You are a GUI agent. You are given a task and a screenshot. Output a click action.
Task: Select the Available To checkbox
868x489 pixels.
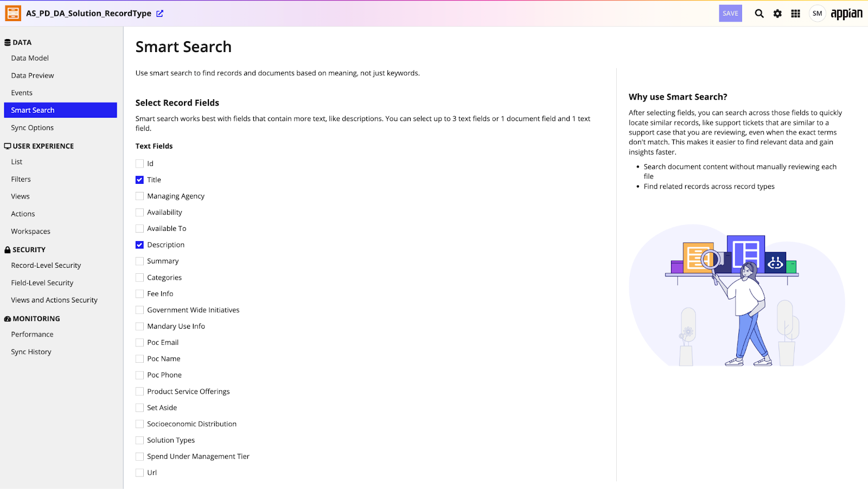coord(139,228)
